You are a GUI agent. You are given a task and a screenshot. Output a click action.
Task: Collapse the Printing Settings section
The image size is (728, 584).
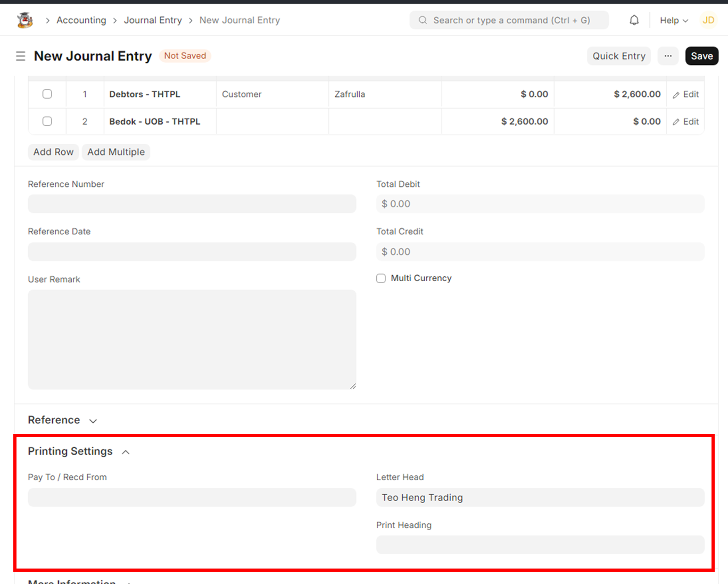pos(79,451)
